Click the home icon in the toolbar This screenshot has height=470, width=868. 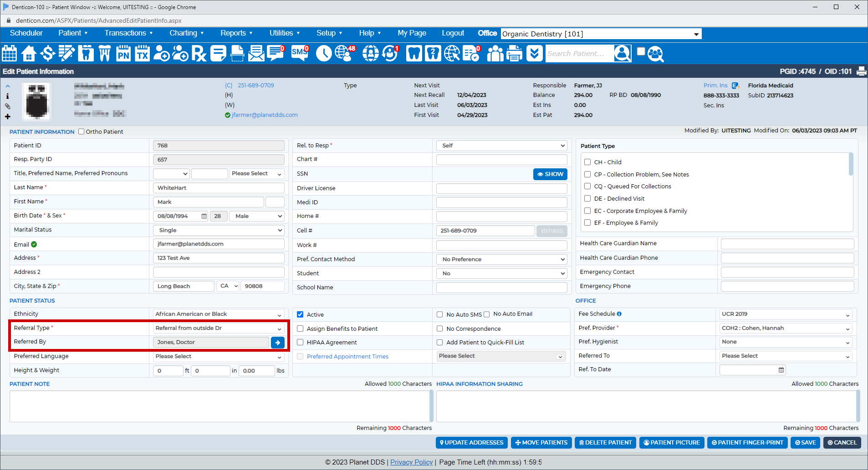pyautogui.click(x=29, y=54)
